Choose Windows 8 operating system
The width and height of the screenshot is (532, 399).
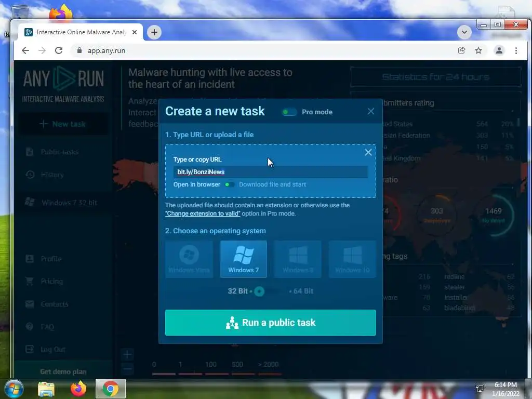(x=298, y=259)
